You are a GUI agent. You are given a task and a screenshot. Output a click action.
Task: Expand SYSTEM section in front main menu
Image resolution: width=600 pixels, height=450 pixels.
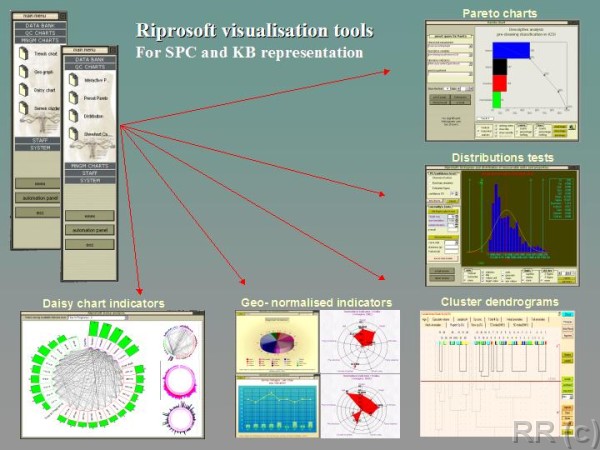(x=90, y=180)
